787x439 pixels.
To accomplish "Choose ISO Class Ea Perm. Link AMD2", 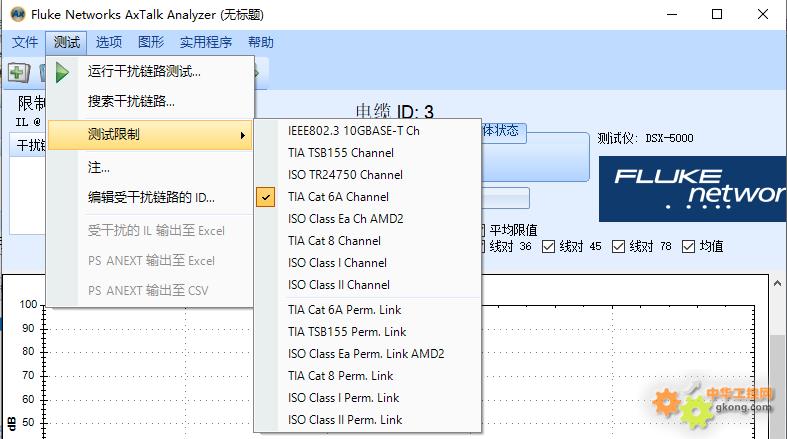I will pos(366,353).
